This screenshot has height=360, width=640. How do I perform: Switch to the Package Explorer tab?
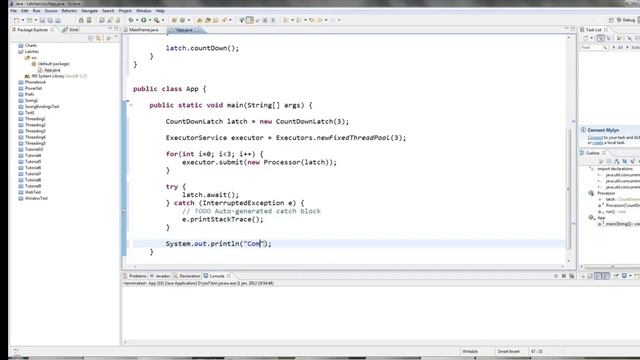pos(32,30)
